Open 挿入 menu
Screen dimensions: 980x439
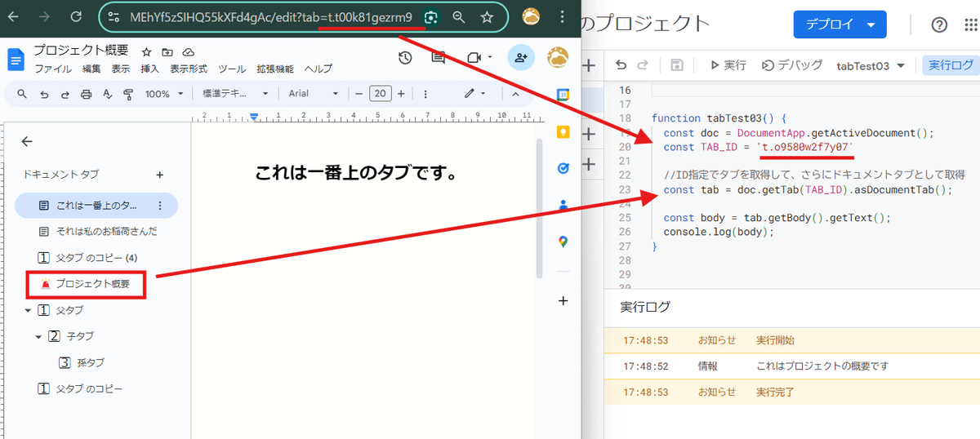[x=149, y=69]
